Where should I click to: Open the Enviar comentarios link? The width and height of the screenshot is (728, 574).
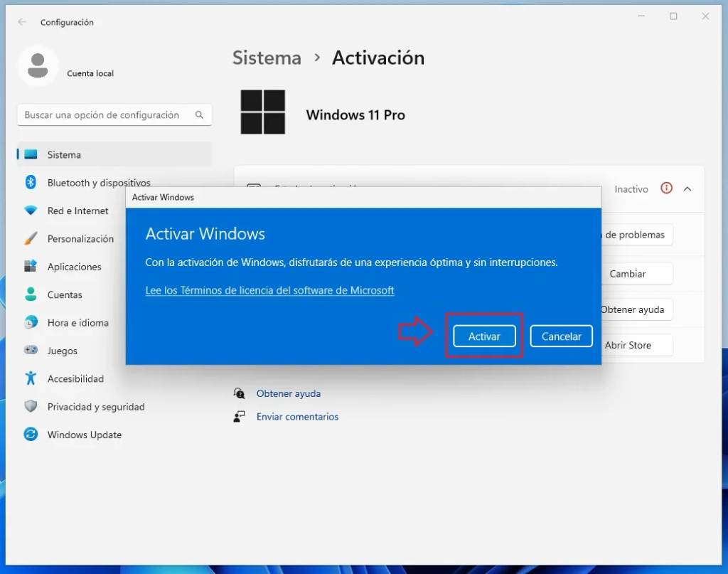tap(298, 417)
